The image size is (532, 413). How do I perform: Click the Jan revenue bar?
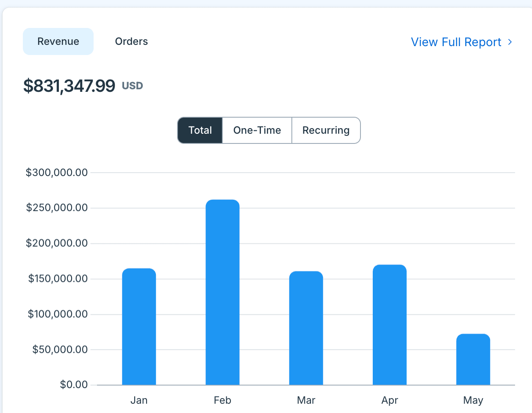139,327
